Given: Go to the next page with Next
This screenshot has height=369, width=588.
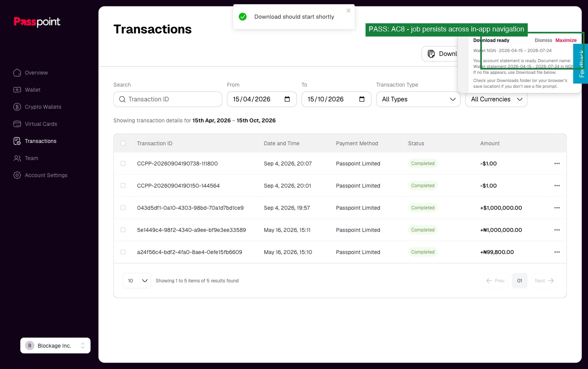Looking at the screenshot, I should coord(544,280).
